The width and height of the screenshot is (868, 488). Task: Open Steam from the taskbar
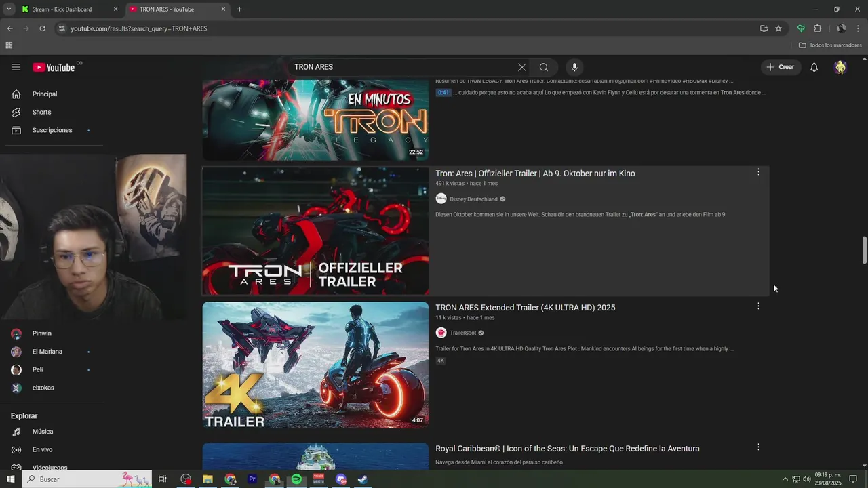pos(363,479)
